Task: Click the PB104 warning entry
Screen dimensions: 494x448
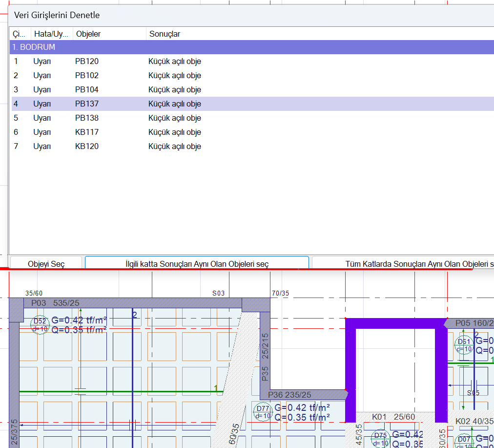Action: [86, 90]
